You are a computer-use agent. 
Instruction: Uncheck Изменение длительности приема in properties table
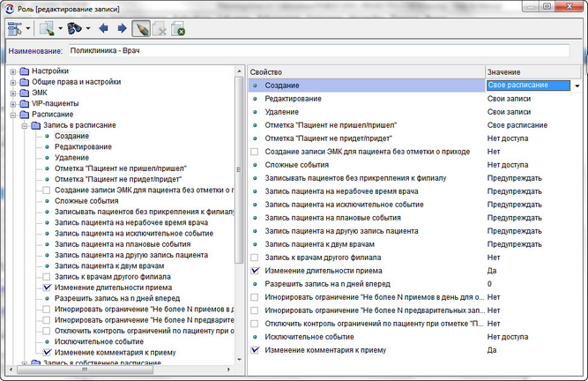[255, 271]
